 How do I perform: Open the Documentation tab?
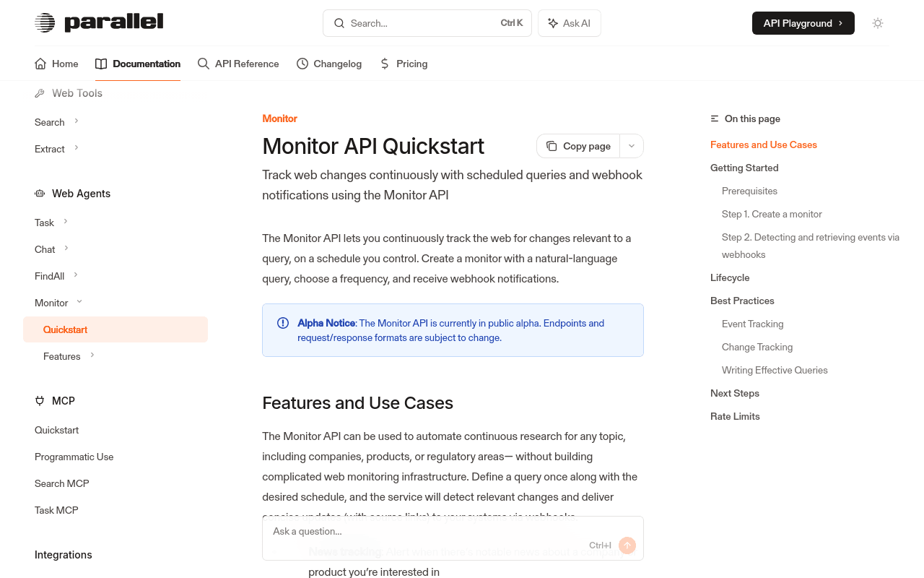pos(138,64)
